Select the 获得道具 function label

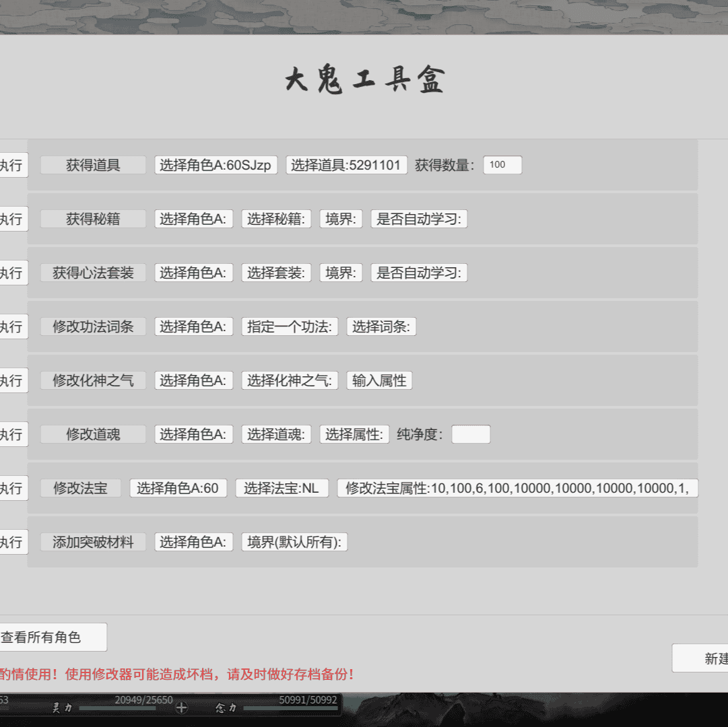[x=93, y=165]
